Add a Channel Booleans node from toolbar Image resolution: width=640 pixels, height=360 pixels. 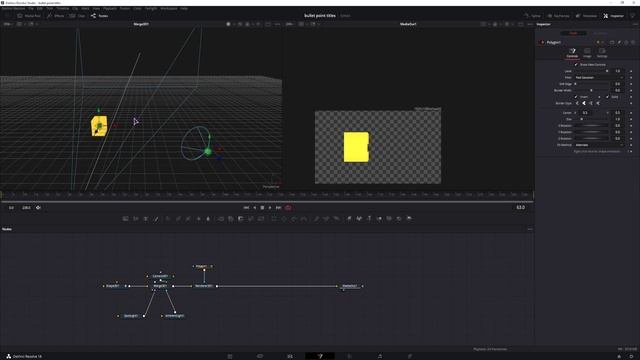coord(231,219)
